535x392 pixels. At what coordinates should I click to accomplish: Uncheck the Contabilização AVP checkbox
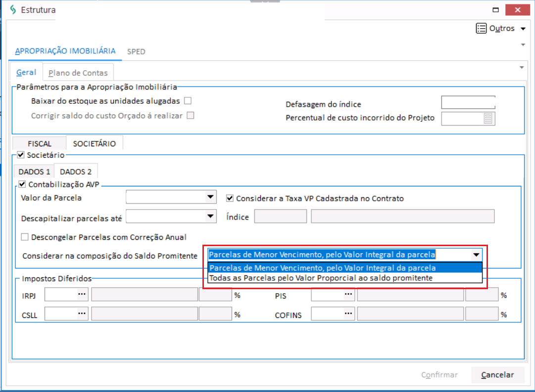point(22,185)
